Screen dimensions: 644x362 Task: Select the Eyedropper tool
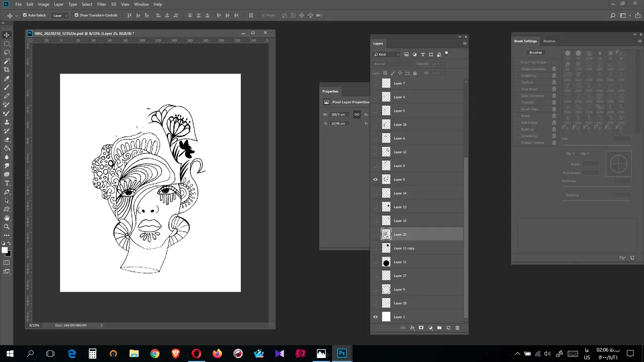click(x=7, y=78)
